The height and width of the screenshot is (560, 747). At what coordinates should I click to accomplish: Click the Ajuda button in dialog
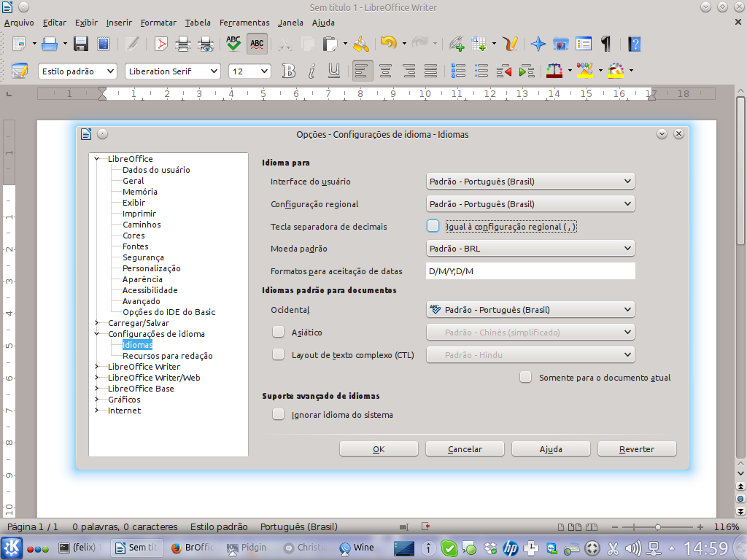tap(551, 448)
